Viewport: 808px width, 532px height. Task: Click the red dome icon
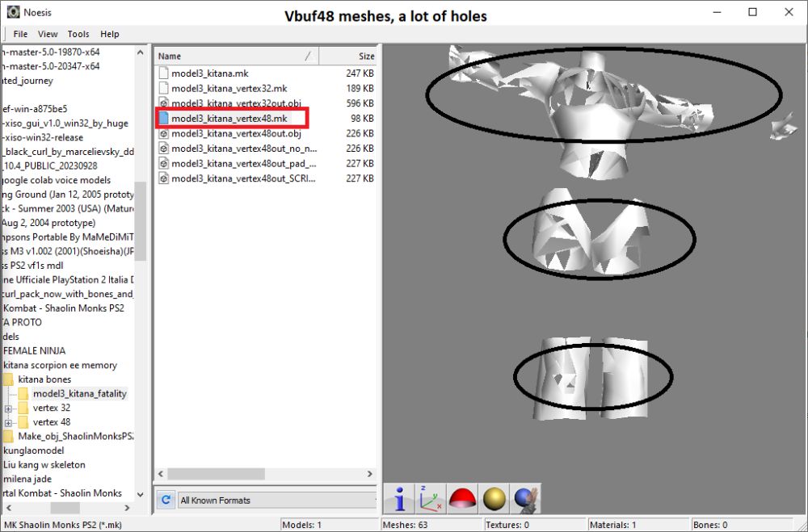click(x=461, y=500)
